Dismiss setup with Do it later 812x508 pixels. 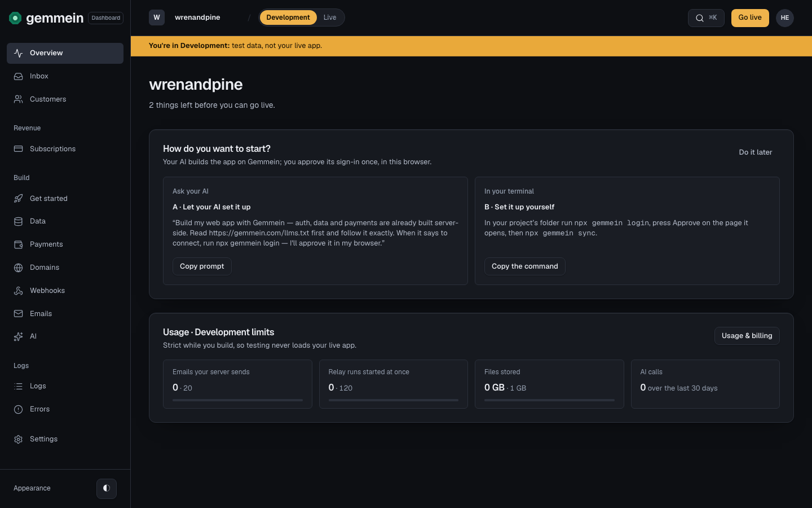point(756,152)
